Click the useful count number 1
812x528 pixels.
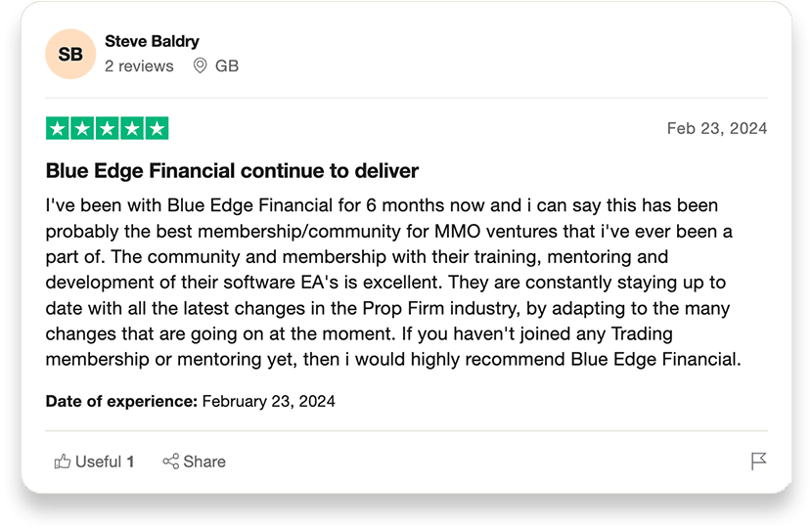(x=130, y=462)
